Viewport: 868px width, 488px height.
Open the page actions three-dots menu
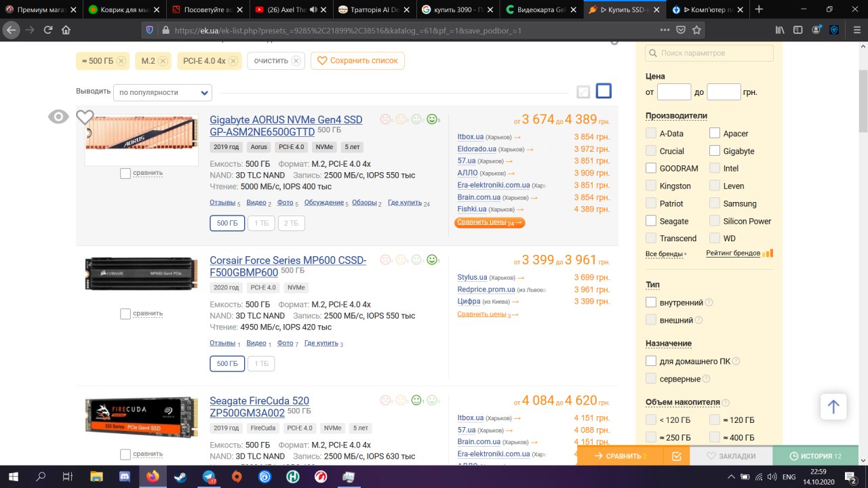(x=665, y=30)
